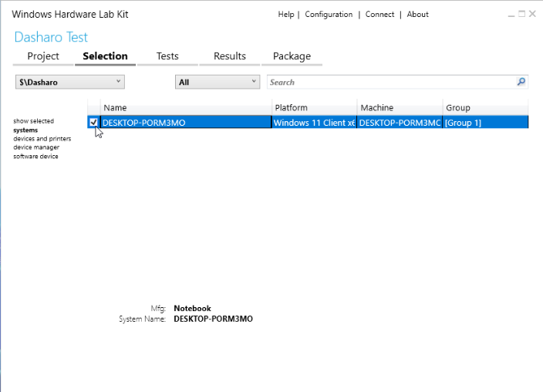Click the Windows 11 Client platform cell
Viewport: 543px width, 392px height.
[315, 123]
